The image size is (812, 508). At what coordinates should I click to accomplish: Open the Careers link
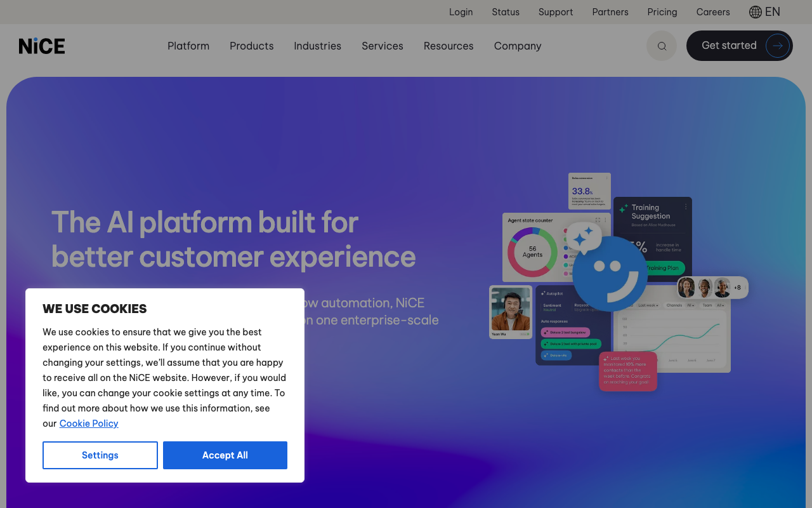point(713,12)
